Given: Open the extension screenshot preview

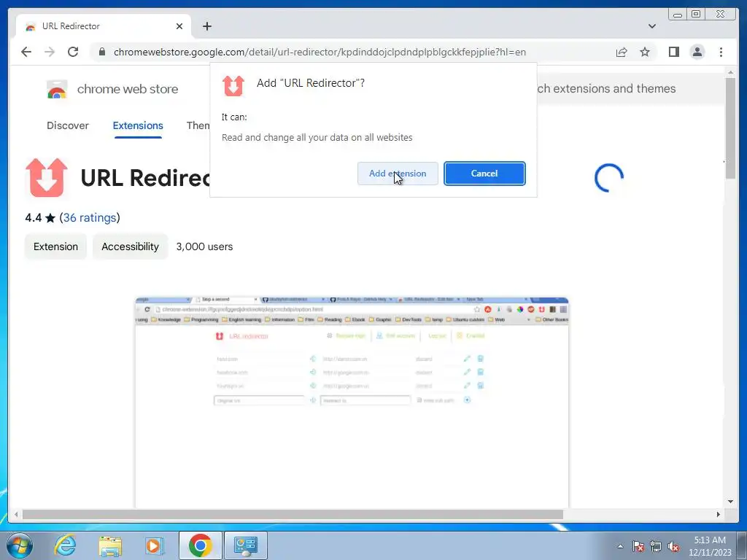Looking at the screenshot, I should click(352, 402).
